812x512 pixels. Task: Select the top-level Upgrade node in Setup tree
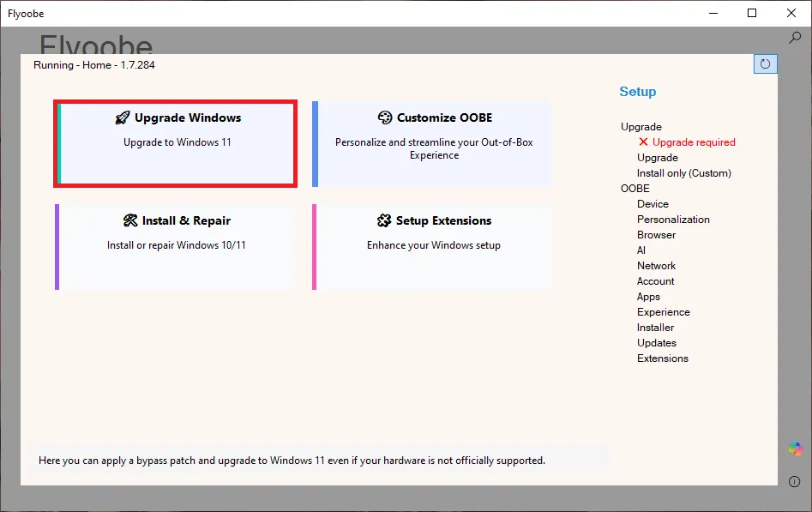[x=641, y=126]
